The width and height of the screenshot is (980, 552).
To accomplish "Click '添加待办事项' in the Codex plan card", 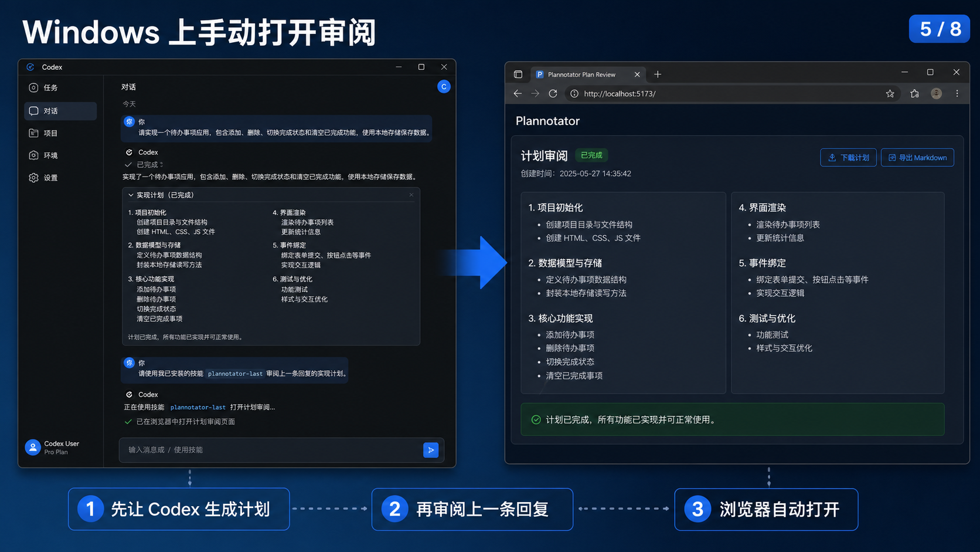I will (156, 290).
